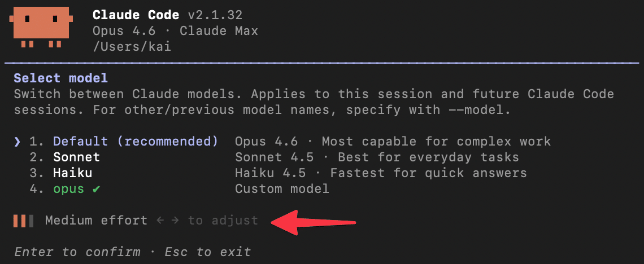Click the Haiku 4.5 quick answers description
The width and height of the screenshot is (644, 264).
point(381,173)
